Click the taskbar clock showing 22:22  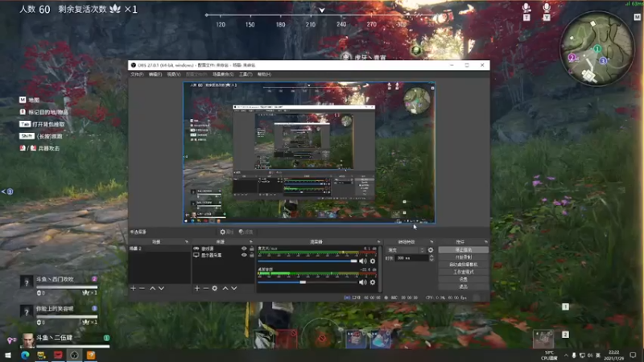click(x=613, y=356)
